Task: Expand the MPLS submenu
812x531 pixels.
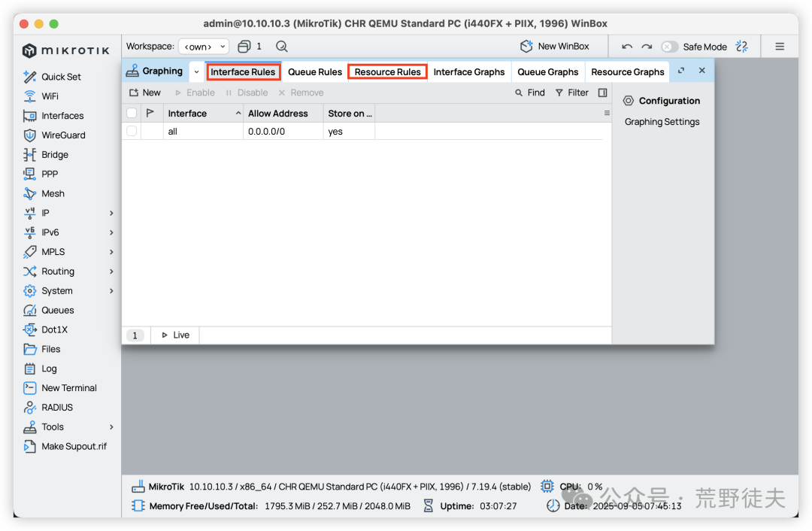Action: click(111, 252)
